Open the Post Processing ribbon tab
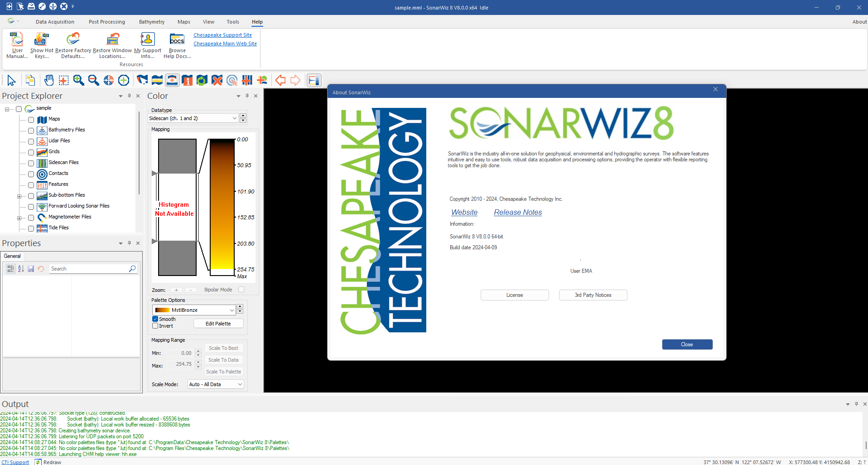This screenshot has height=465, width=868. pos(107,22)
